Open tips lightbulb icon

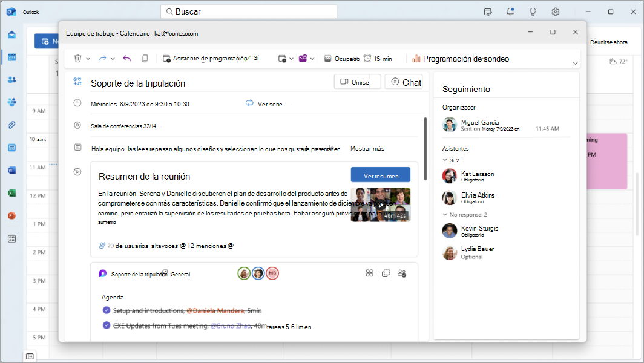533,12
